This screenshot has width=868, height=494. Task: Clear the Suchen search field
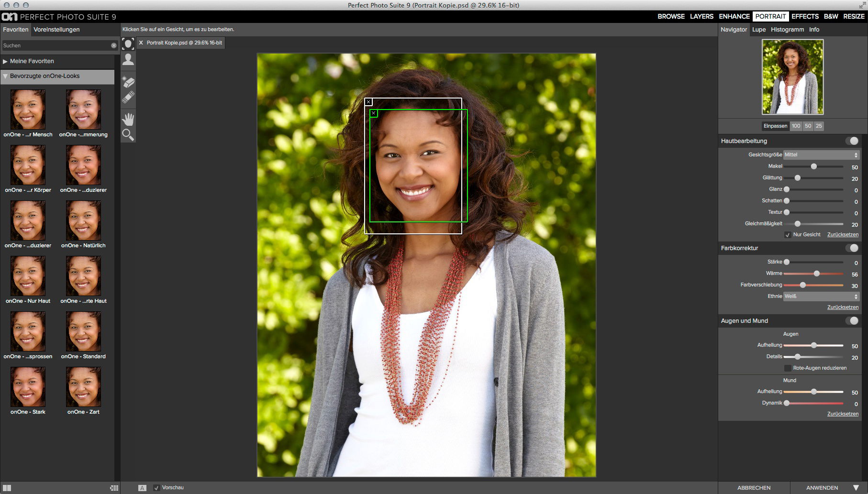114,45
